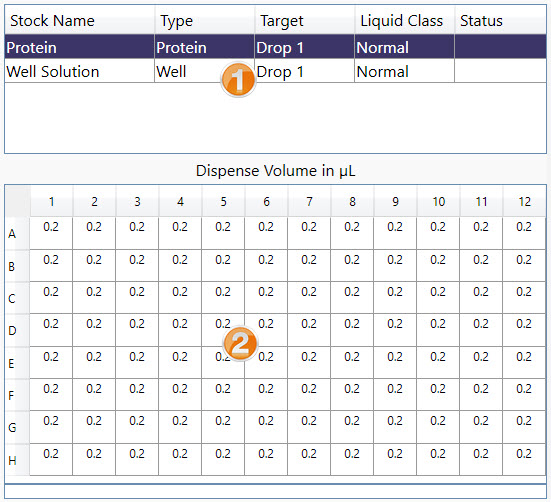This screenshot has width=551, height=502.
Task: Select the Protein stock row
Action: (x=276, y=47)
